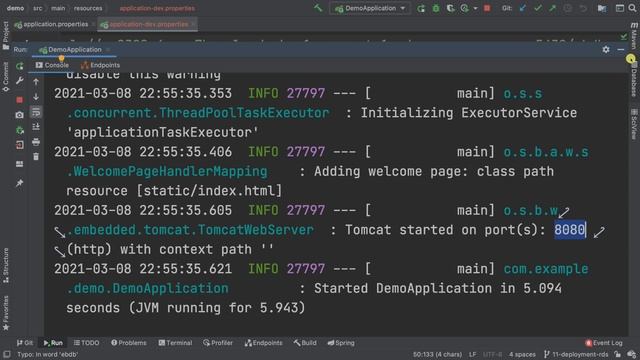This screenshot has width=640, height=360.
Task: Run with coverage from the top toolbar
Action: (x=451, y=8)
